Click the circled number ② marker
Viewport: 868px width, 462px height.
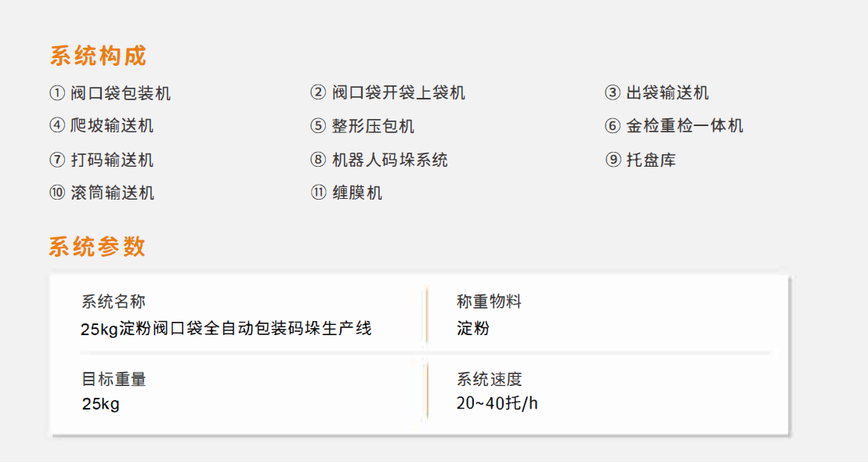coord(318,92)
